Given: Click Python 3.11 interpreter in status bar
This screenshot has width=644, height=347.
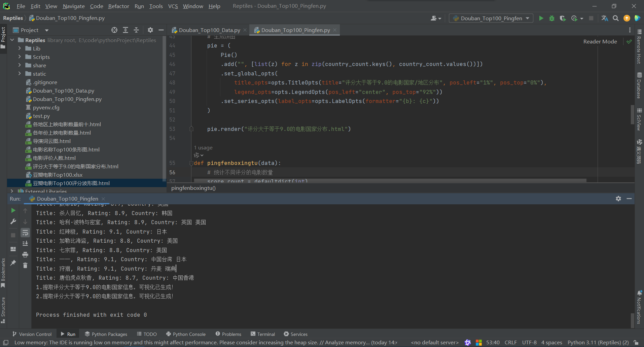Looking at the screenshot, I should tap(598, 342).
